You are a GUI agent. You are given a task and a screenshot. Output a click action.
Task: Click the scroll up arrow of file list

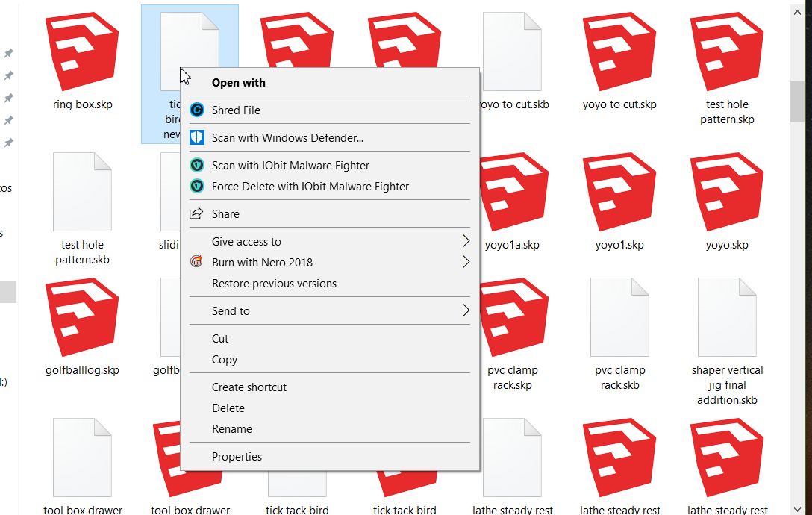(x=798, y=13)
